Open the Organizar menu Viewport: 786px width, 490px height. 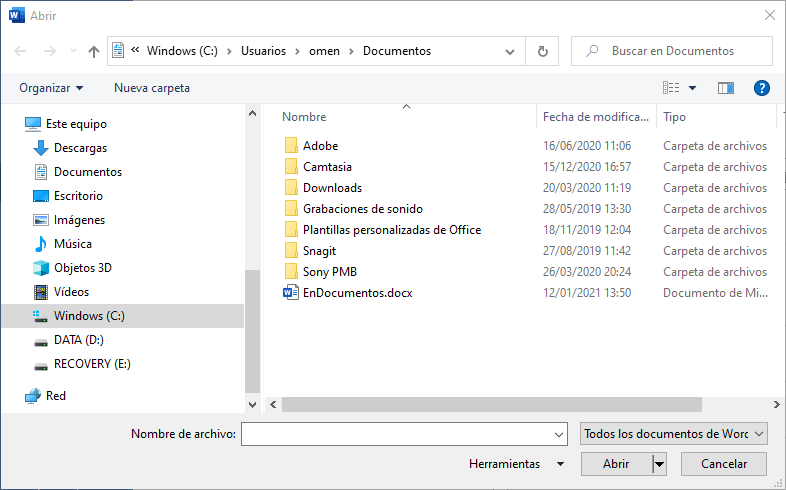coord(51,88)
